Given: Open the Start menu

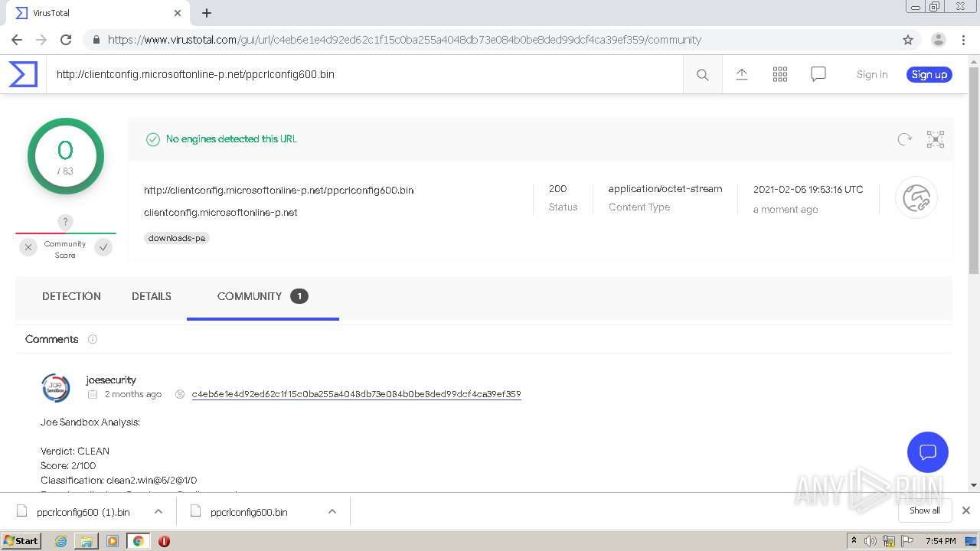Looking at the screenshot, I should click(21, 541).
